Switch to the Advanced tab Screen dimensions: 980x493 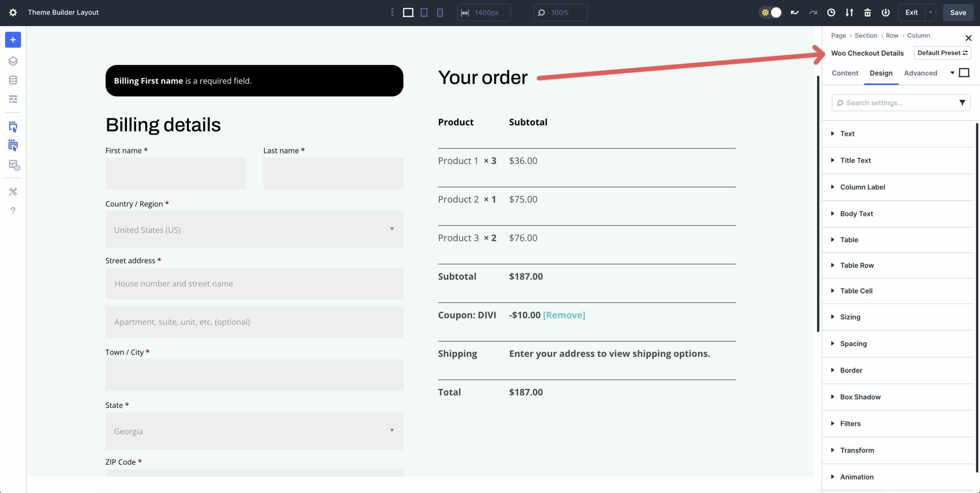[x=920, y=73]
